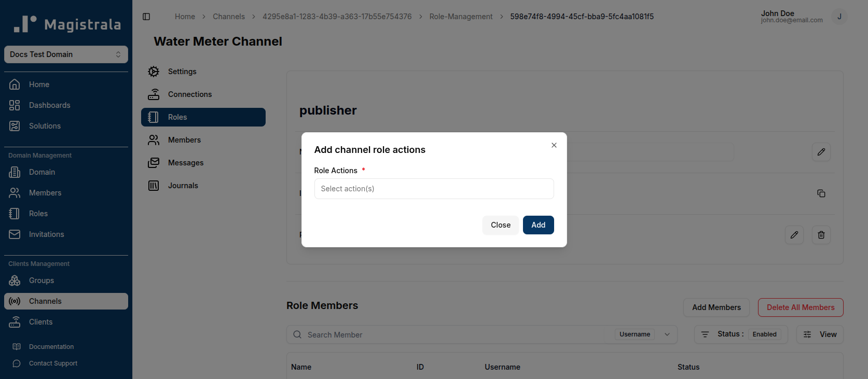Open the Docs Test Domain selector
The height and width of the screenshot is (379, 868).
pyautogui.click(x=66, y=54)
